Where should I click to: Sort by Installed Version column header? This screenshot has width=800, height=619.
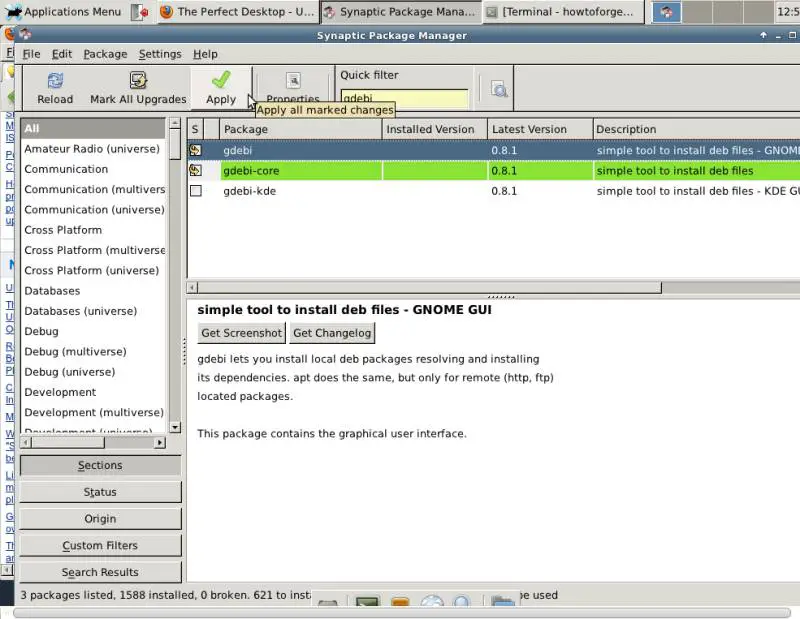(435, 129)
